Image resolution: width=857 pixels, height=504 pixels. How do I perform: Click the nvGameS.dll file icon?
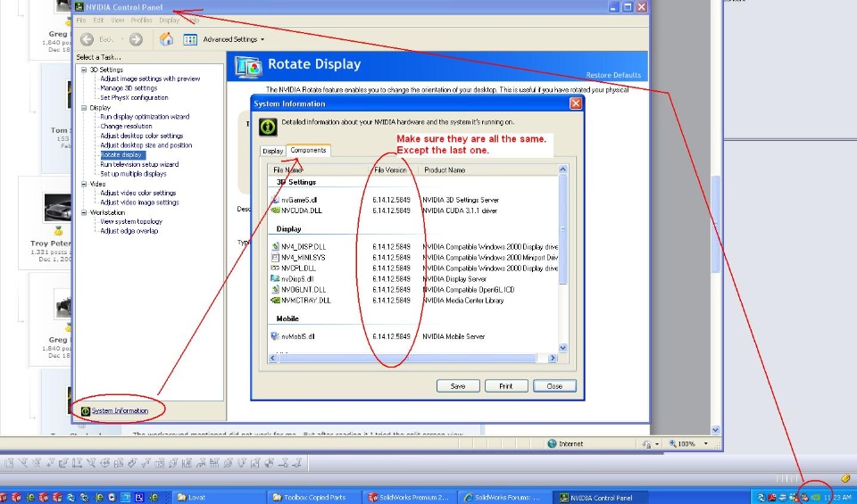tap(276, 200)
